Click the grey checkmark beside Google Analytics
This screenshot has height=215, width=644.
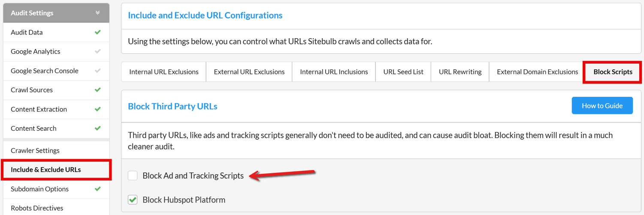[x=98, y=52]
